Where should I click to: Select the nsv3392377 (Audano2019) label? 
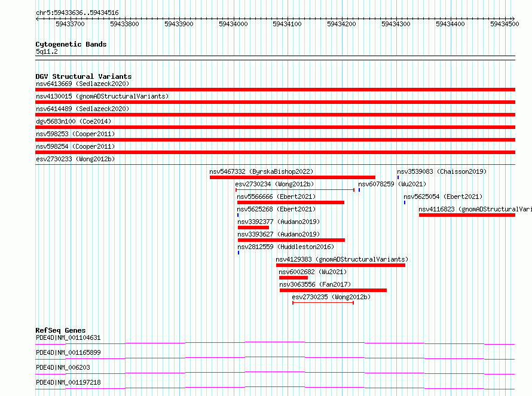[279, 222]
